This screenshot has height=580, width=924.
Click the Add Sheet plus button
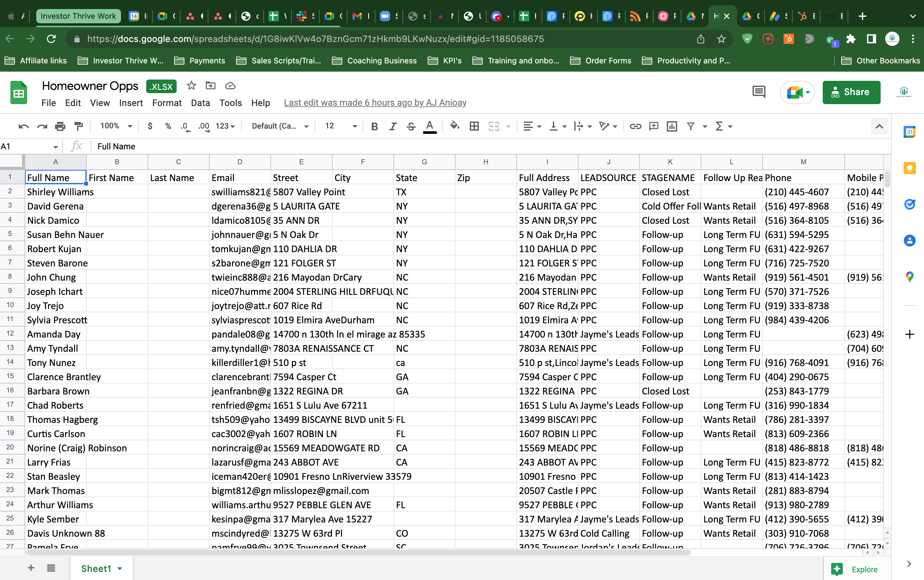[31, 568]
